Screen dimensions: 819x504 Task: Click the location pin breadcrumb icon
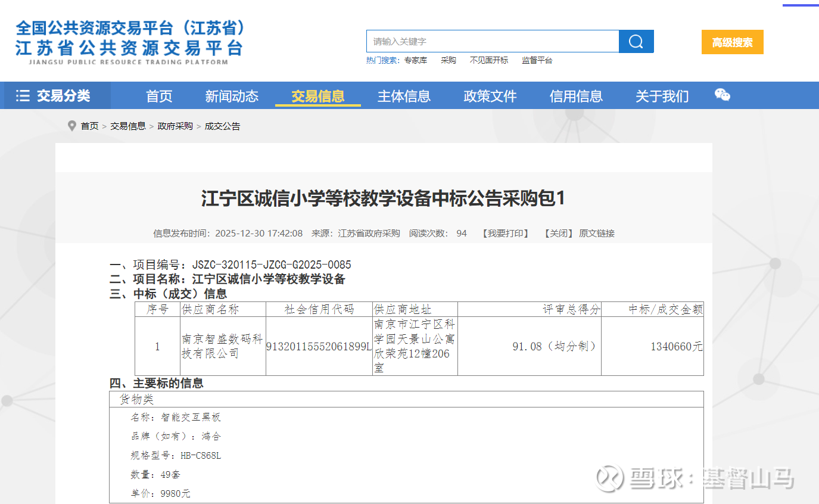tap(72, 126)
